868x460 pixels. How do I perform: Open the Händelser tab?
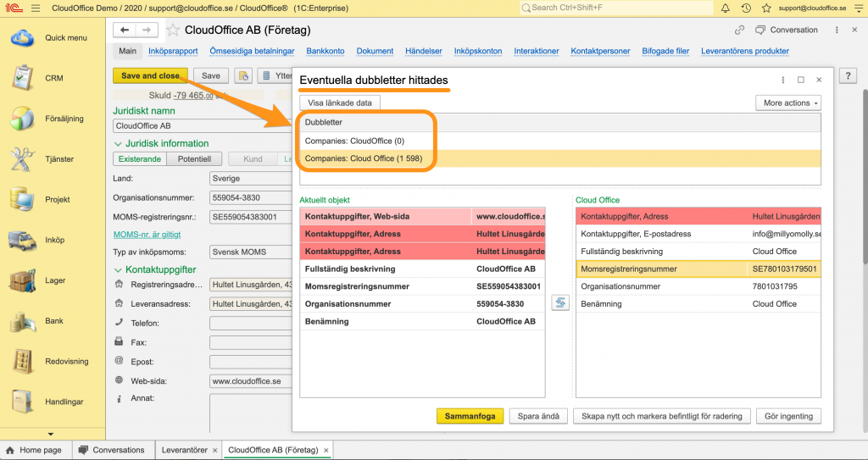[x=424, y=51]
